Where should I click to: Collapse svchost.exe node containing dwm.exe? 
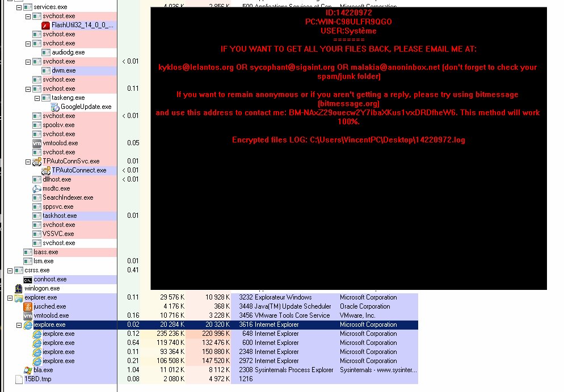[x=28, y=62]
